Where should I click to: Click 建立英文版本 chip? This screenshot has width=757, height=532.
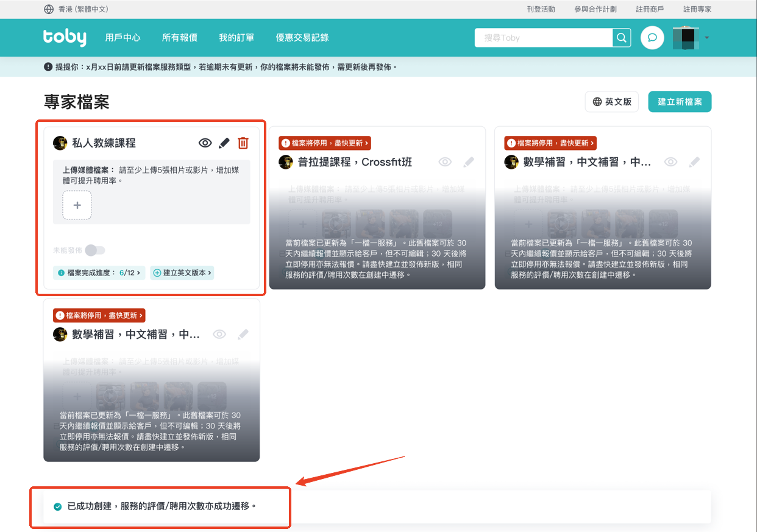tap(182, 273)
